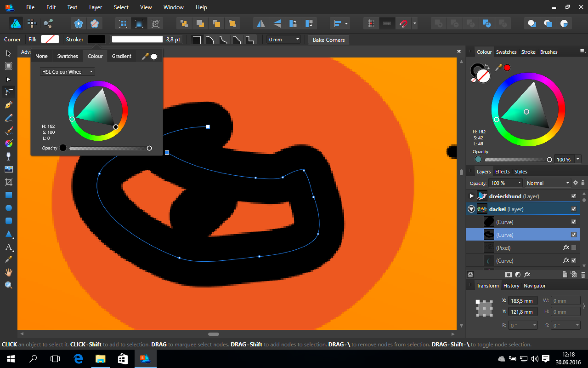588x368 pixels.
Task: Switch to the Gradient tab in popup
Action: point(121,56)
